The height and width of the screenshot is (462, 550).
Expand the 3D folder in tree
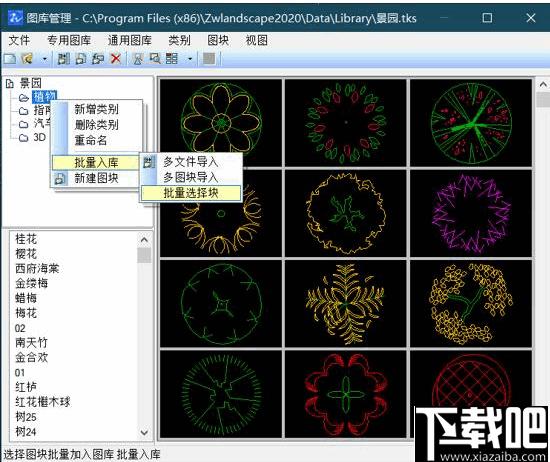coord(33,137)
